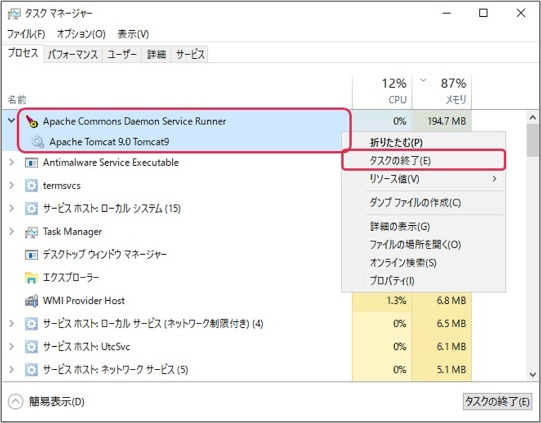Open the リソース値(V) submenu
The width and height of the screenshot is (541, 423).
(x=424, y=179)
